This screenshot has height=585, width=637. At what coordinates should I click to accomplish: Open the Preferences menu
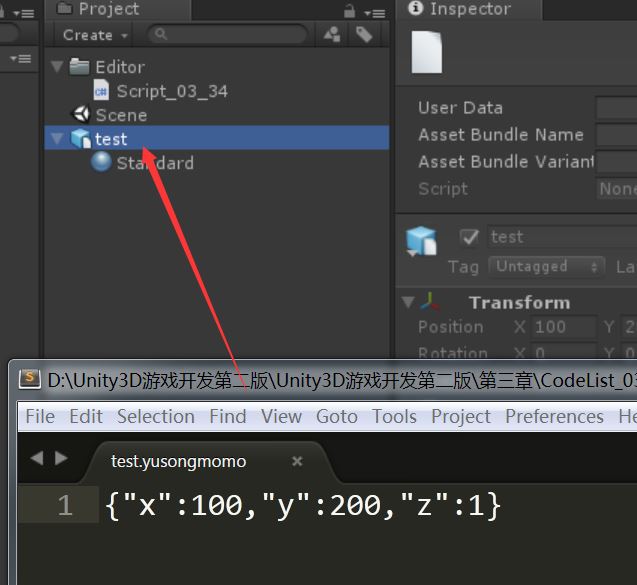(554, 416)
